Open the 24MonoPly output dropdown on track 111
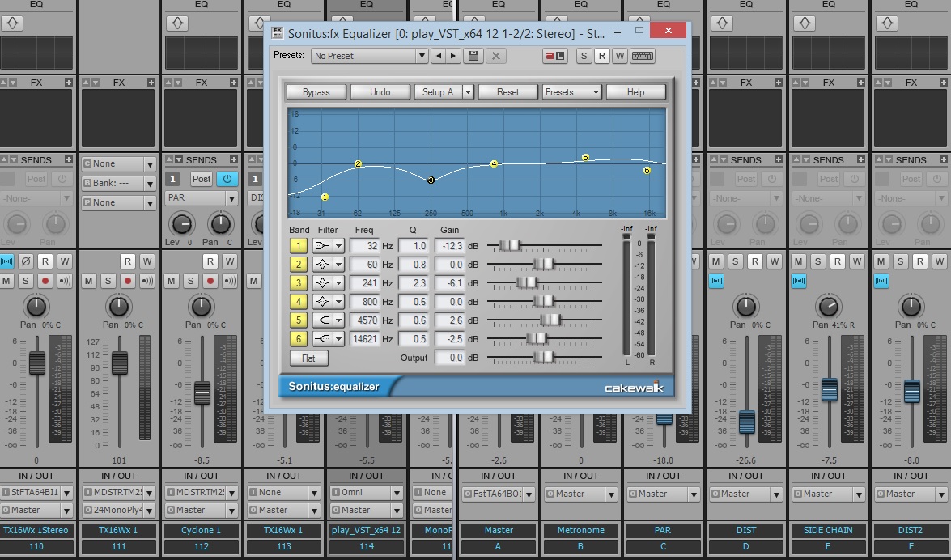Viewport: 951px width, 560px height. (x=119, y=510)
